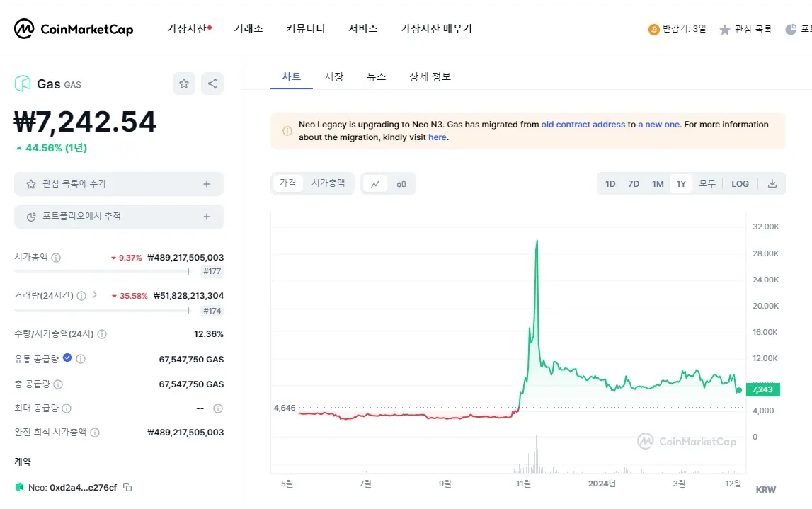This screenshot has height=509, width=812.
Task: Select 가격 chart mode
Action: pos(288,183)
